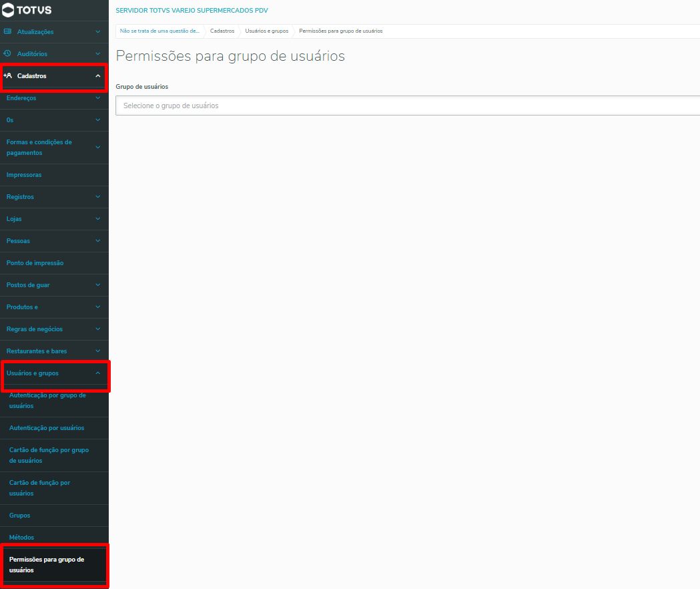Click the Permissões para grupo de usuários heading
This screenshot has height=589, width=700.
(230, 56)
